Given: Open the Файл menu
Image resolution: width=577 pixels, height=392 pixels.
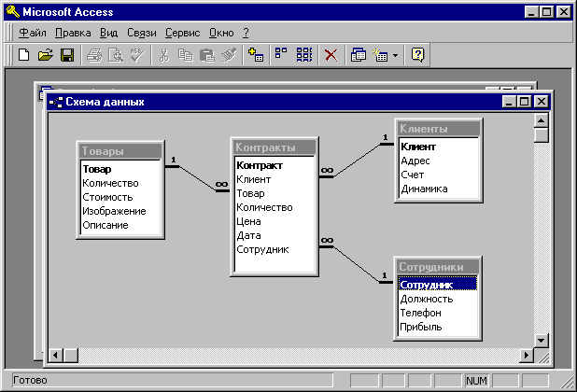Looking at the screenshot, I should click(33, 33).
